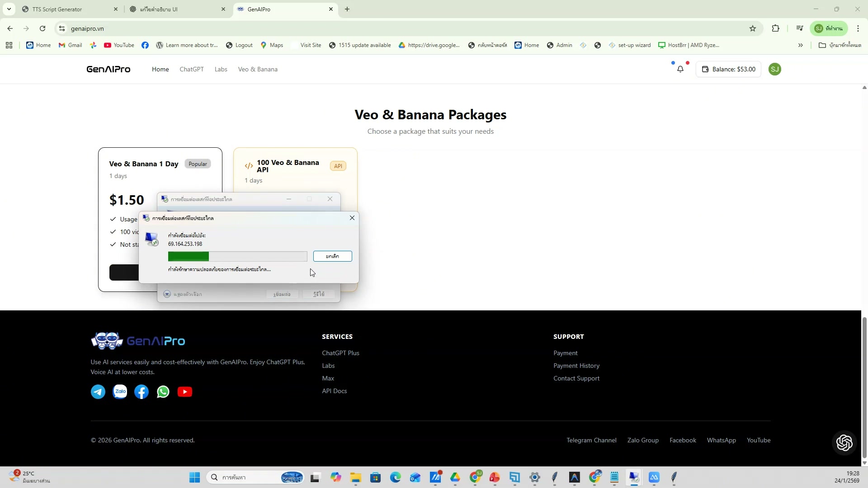This screenshot has height=488, width=868.
Task: Click the red YouTube icon in footer
Action: point(185,392)
